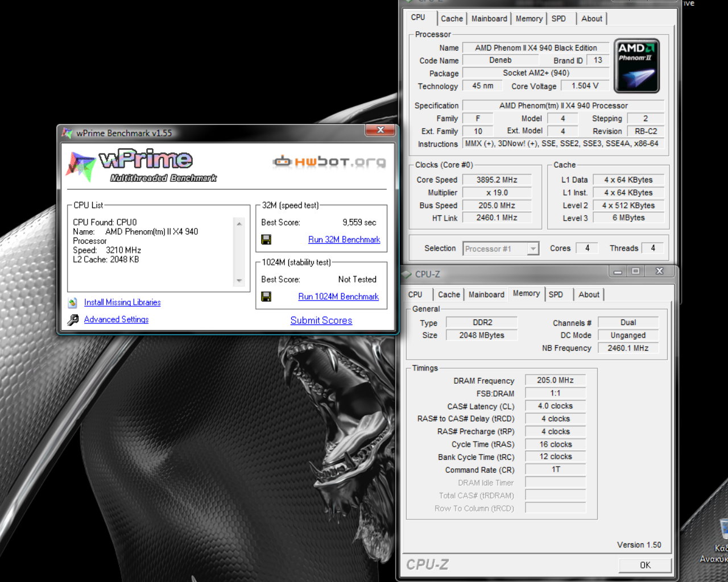Viewport: 728px width, 582px height.
Task: Click Version 1.50 text in CPU-Z
Action: coord(639,544)
